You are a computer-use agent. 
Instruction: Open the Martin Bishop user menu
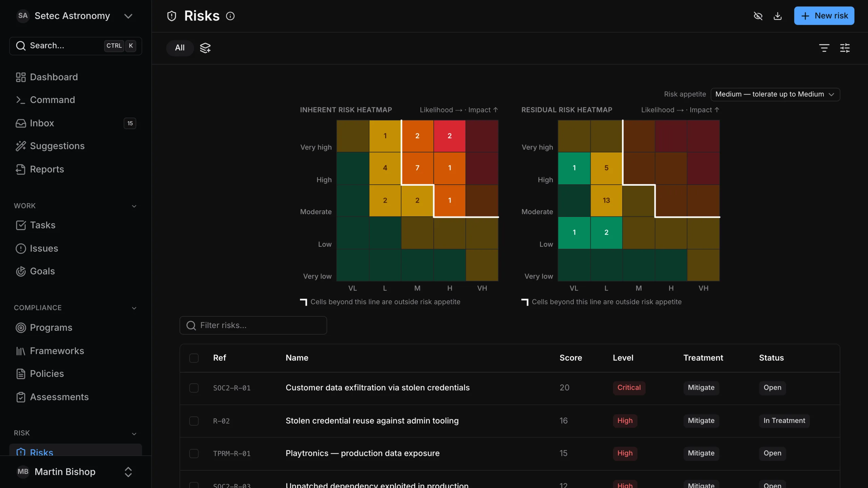(x=75, y=472)
